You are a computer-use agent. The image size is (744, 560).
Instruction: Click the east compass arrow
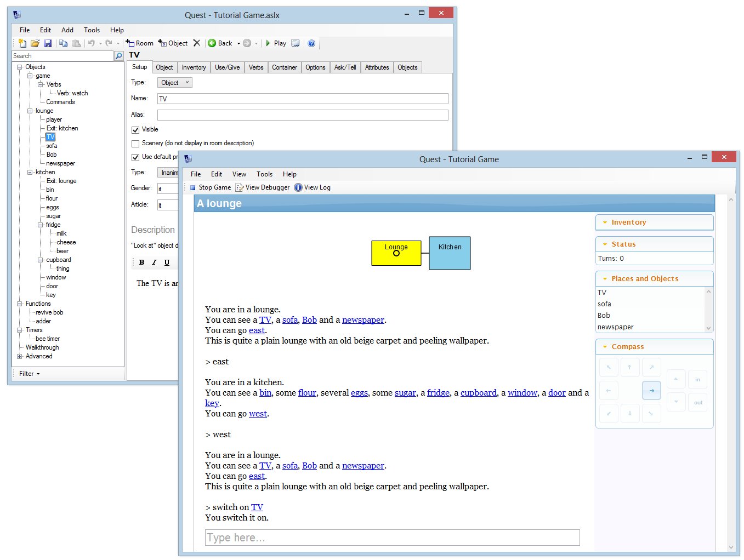pyautogui.click(x=651, y=391)
